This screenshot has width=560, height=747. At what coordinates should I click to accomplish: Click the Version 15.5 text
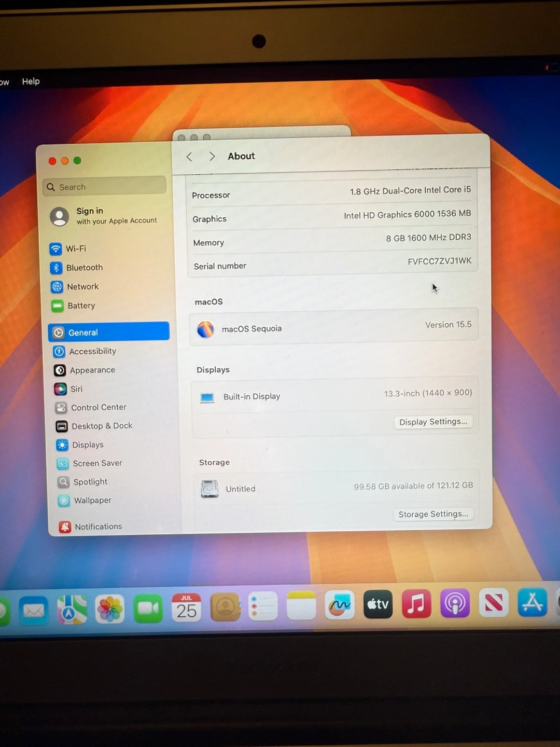pyautogui.click(x=448, y=325)
